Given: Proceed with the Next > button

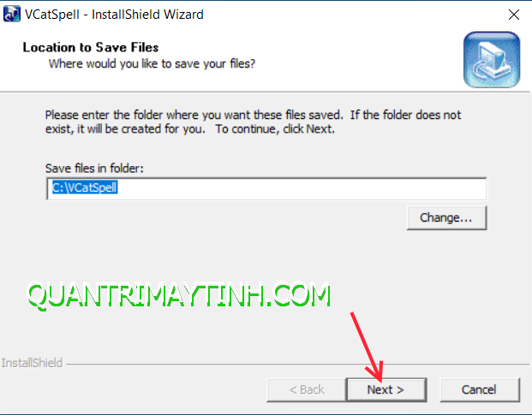Looking at the screenshot, I should tap(386, 389).
